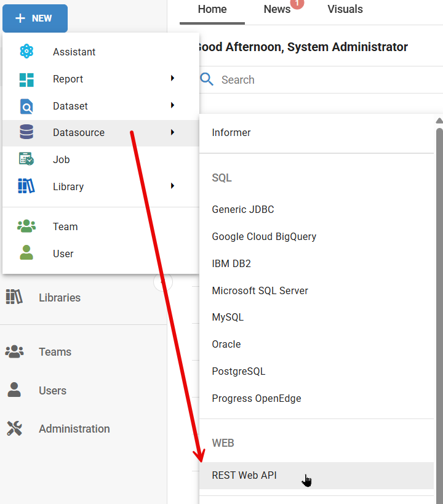Click the Datasource database cylinder icon

(x=26, y=132)
